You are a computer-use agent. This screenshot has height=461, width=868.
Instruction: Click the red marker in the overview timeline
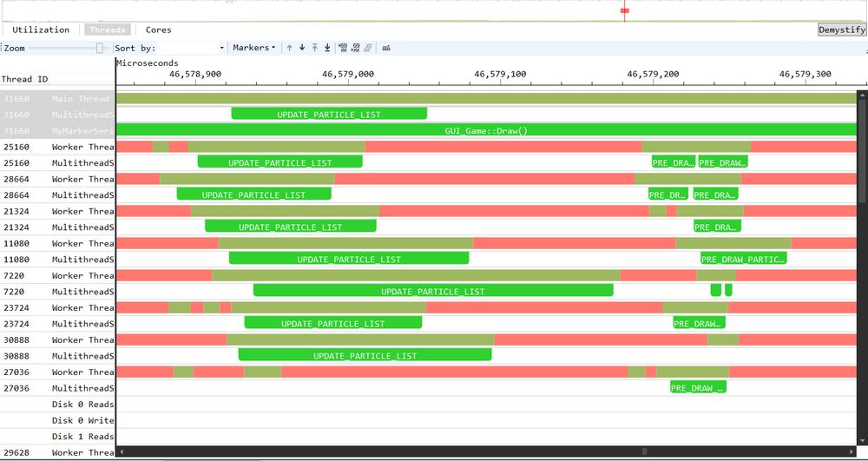pos(625,10)
